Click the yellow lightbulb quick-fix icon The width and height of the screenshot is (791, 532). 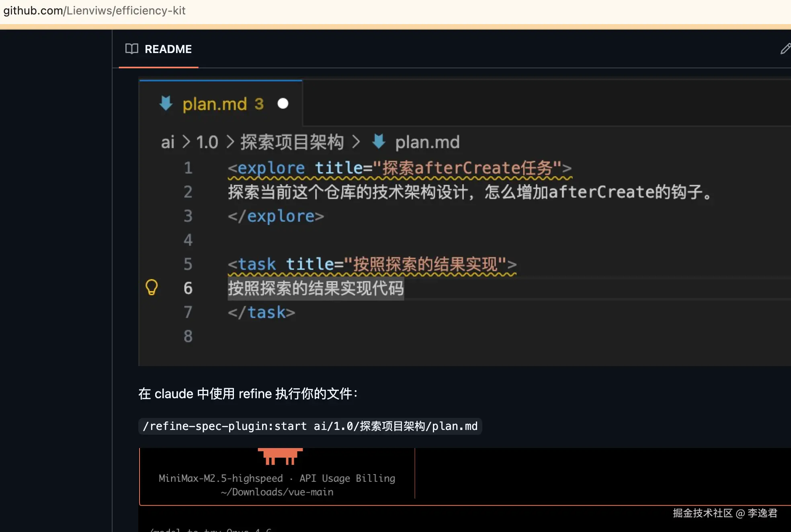[152, 287]
